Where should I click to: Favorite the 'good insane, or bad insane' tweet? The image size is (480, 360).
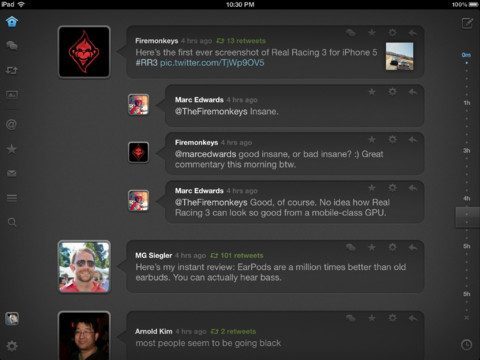tap(372, 139)
